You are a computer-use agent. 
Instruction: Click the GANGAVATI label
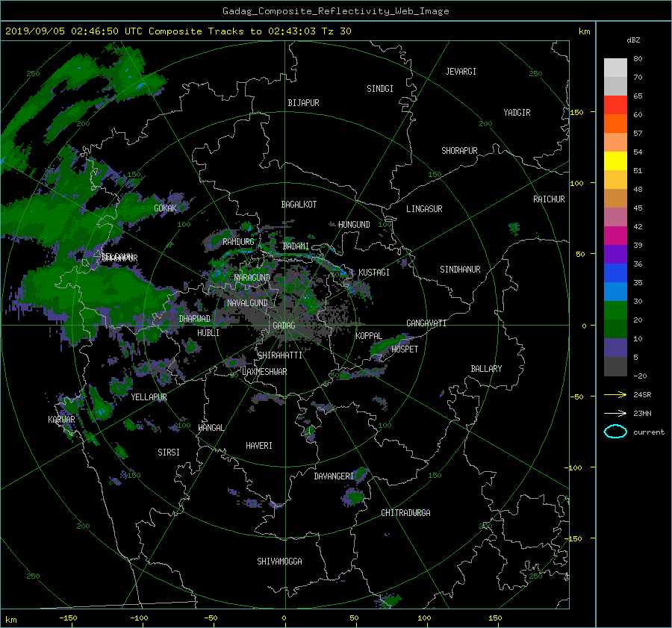pyautogui.click(x=426, y=323)
